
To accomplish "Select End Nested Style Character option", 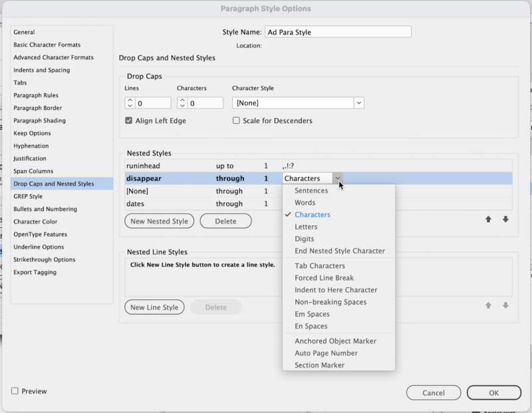I will click(x=340, y=251).
